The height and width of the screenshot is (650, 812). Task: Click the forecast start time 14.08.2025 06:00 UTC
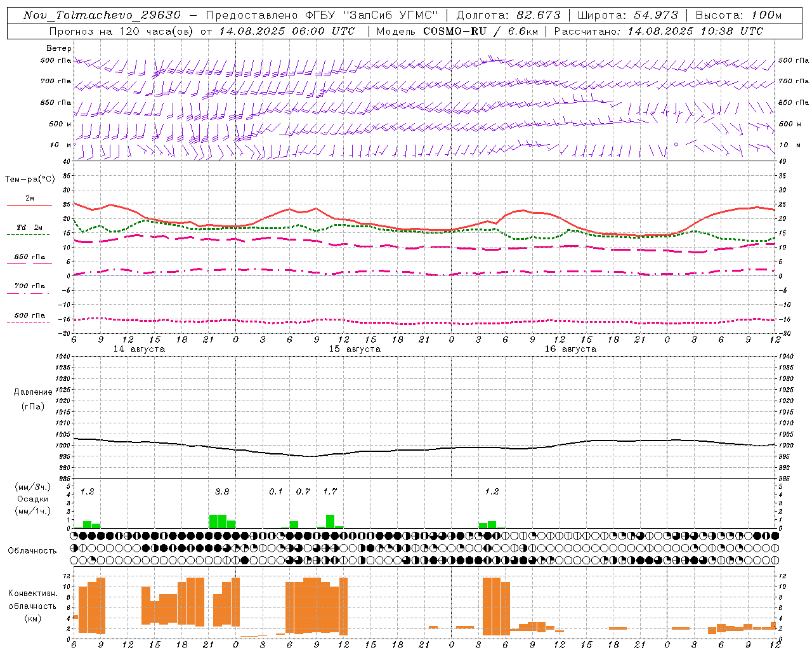[287, 31]
